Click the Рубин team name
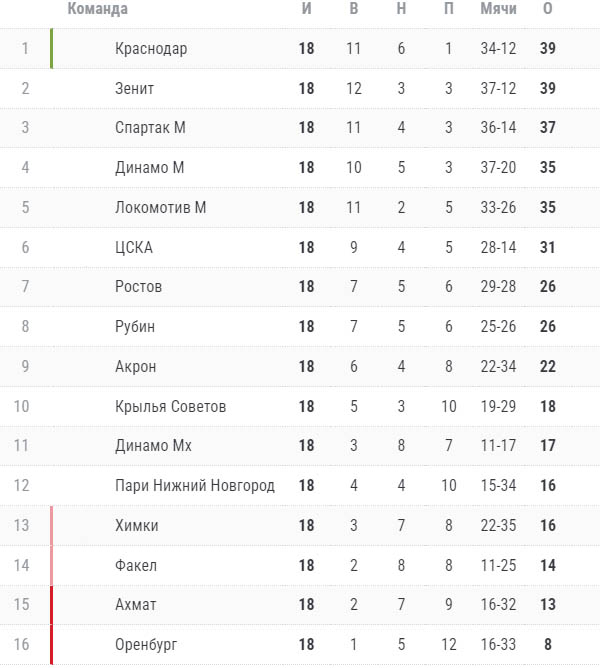 click(135, 327)
